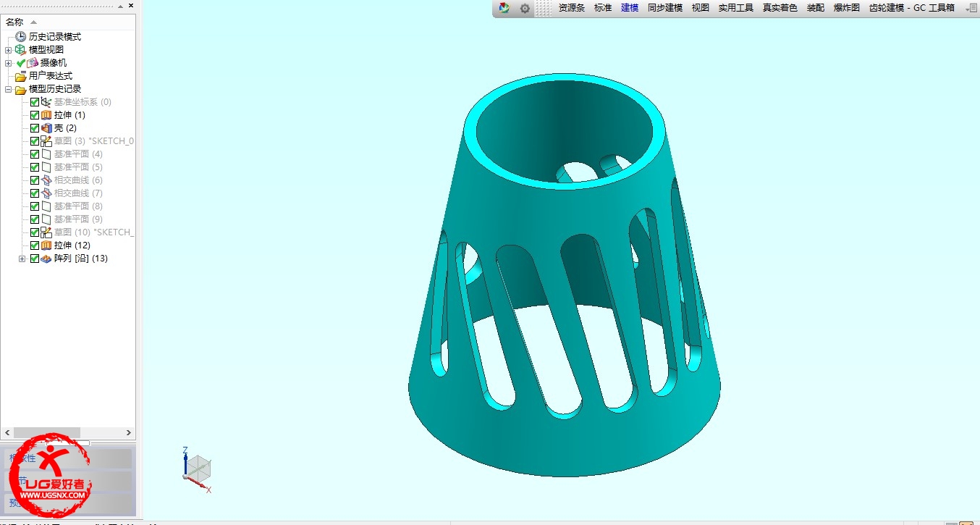Switch to the 同步建模 tab
The width and height of the screenshot is (980, 525).
pyautogui.click(x=665, y=8)
